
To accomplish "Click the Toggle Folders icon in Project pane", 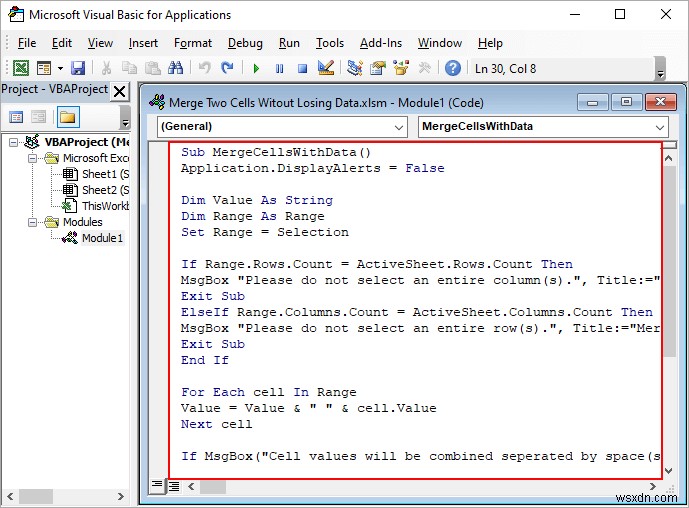I will pos(68,117).
